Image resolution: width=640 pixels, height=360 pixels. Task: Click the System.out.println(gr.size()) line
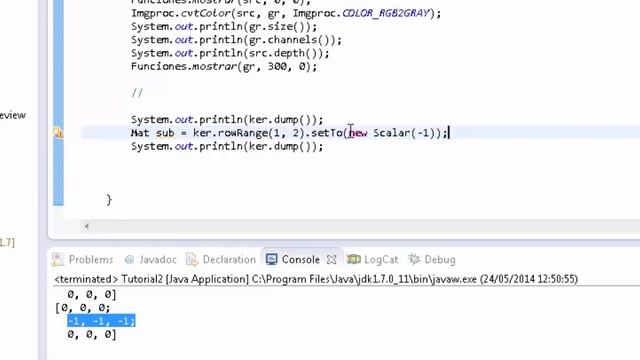point(224,27)
